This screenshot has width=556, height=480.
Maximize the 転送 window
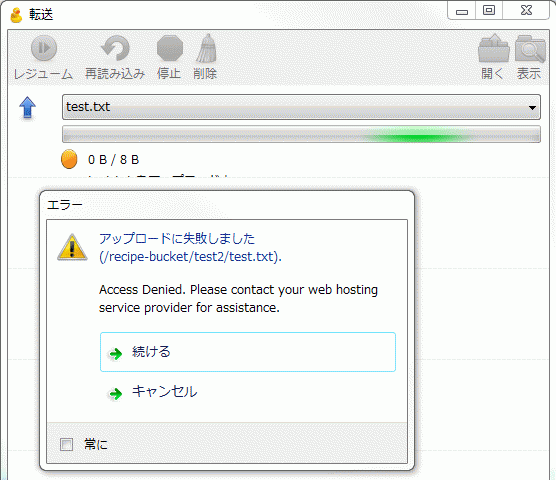(x=489, y=10)
